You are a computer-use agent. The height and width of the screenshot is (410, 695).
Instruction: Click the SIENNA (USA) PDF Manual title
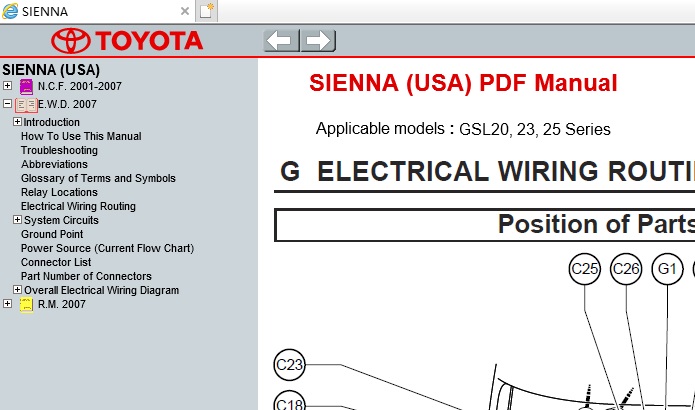463,83
